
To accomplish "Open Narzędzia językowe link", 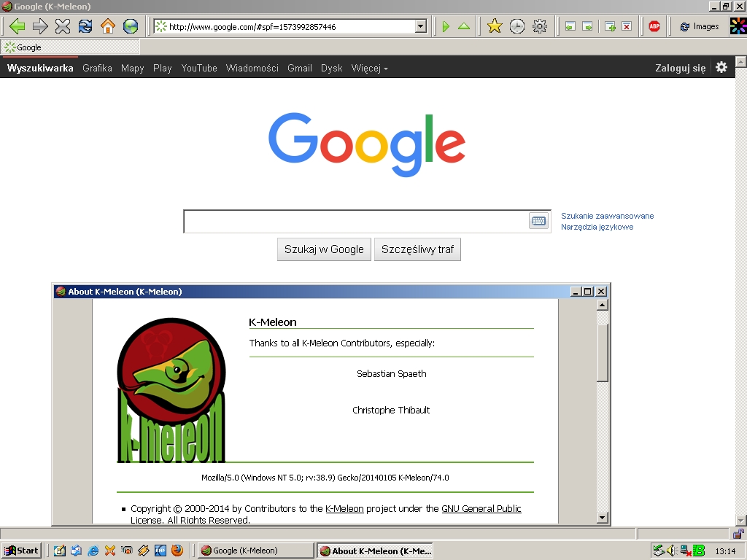I will click(597, 227).
